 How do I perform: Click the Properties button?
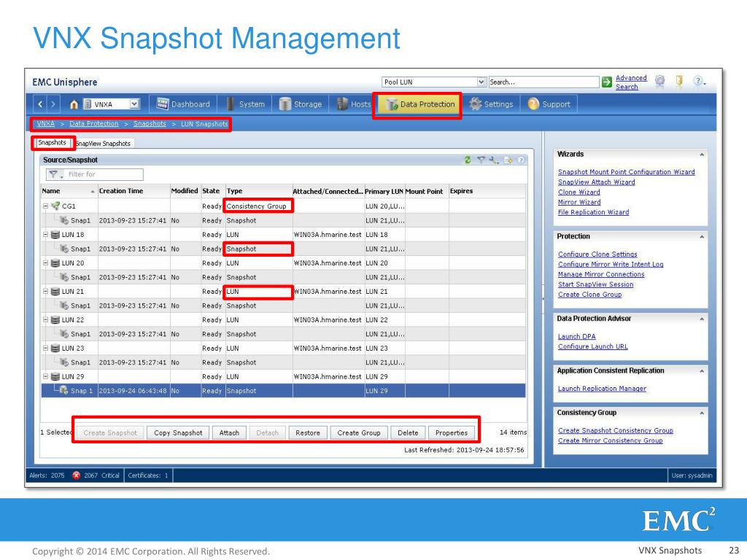[x=451, y=433]
